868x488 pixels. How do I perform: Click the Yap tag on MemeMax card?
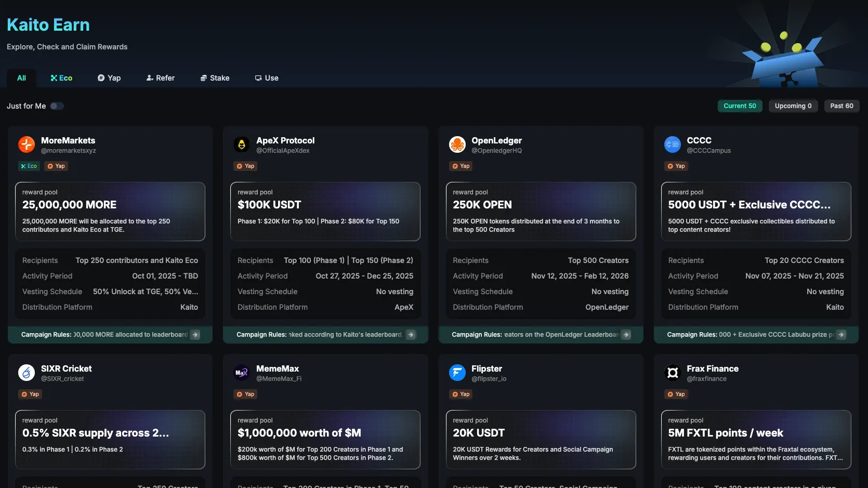tap(245, 394)
